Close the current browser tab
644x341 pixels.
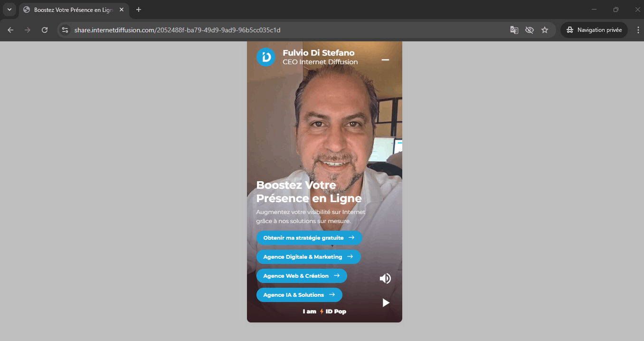tap(122, 10)
